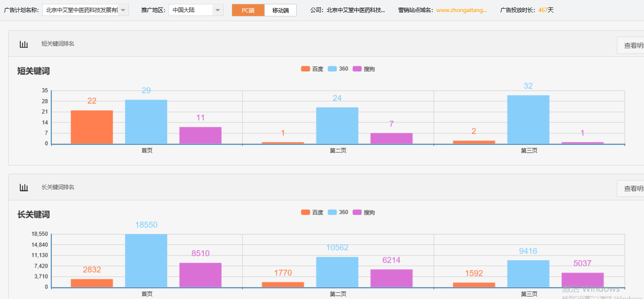The height and width of the screenshot is (299, 644).
Task: Select the 中国大陆 region combo box
Action: coord(190,10)
